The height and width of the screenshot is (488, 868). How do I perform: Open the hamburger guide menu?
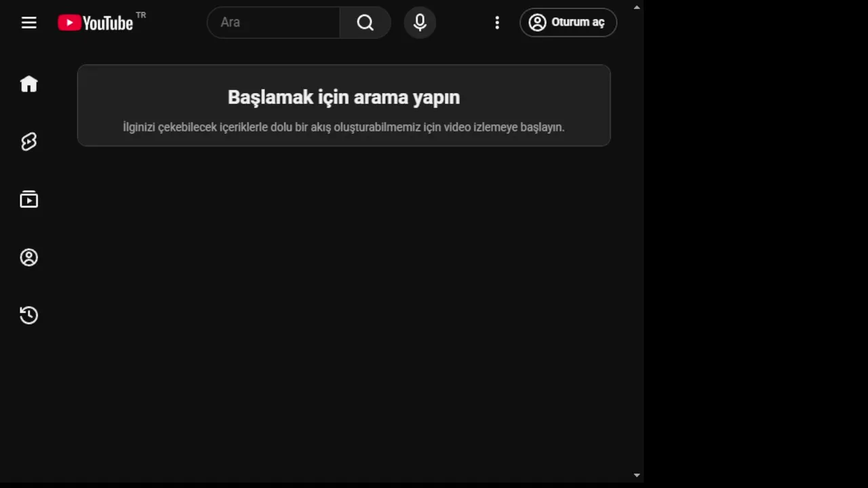tap(28, 22)
